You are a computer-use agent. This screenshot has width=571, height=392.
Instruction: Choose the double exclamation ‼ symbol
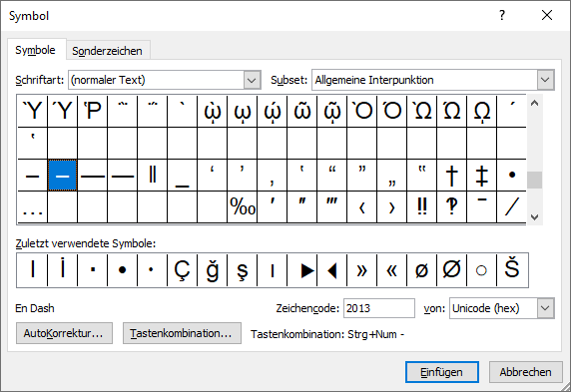coord(421,207)
